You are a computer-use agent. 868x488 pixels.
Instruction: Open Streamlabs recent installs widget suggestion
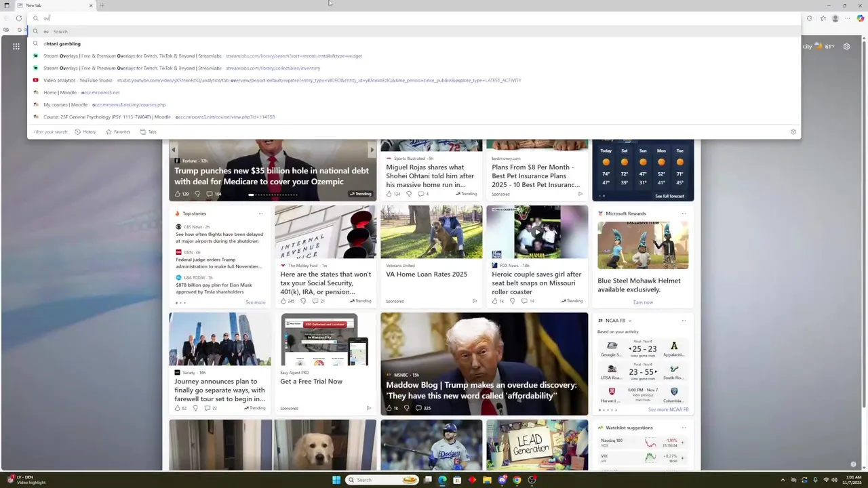(414, 56)
